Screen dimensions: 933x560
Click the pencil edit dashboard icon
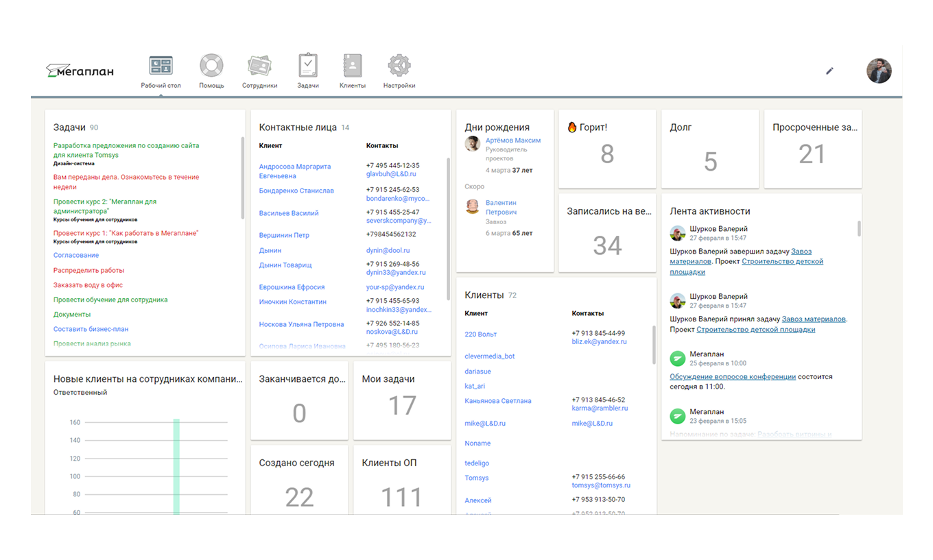point(829,71)
